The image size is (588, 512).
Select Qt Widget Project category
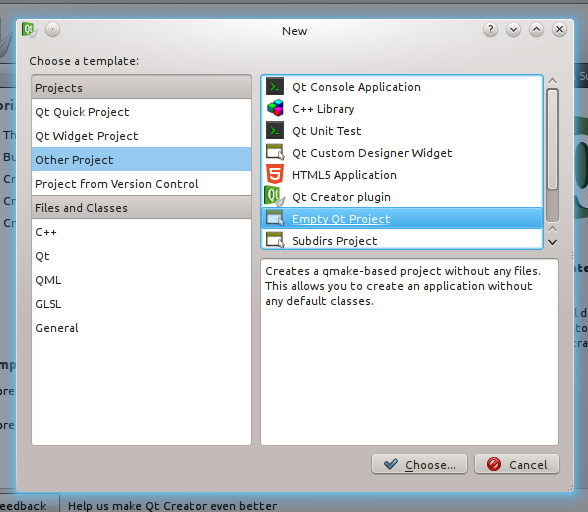pyautogui.click(x=141, y=136)
